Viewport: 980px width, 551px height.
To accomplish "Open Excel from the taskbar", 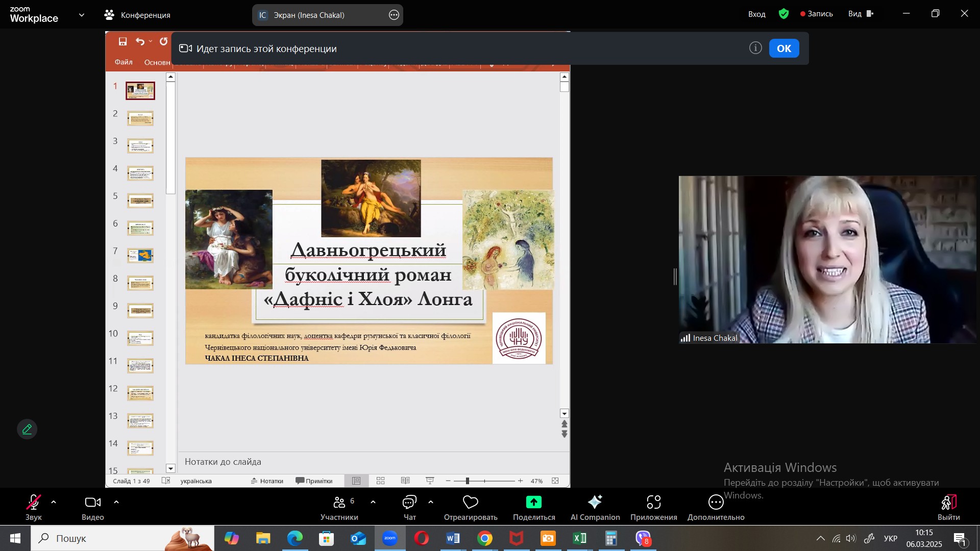I will pos(579,538).
